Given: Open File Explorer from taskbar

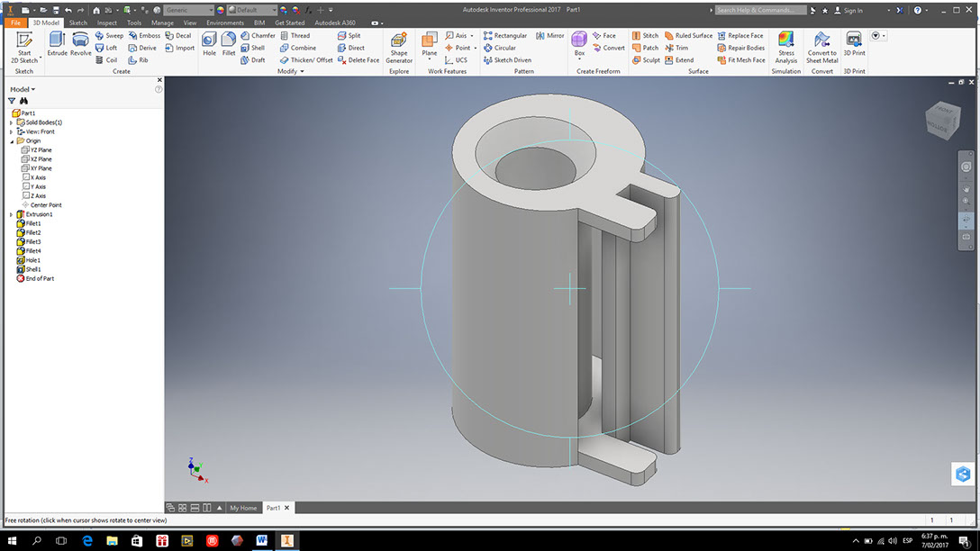Looking at the screenshot, I should (x=112, y=540).
